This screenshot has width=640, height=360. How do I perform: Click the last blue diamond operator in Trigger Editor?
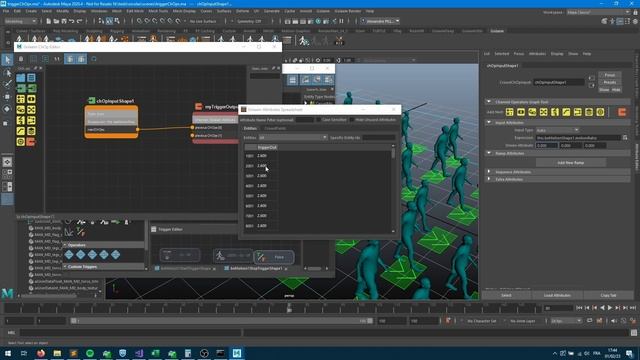(116, 255)
